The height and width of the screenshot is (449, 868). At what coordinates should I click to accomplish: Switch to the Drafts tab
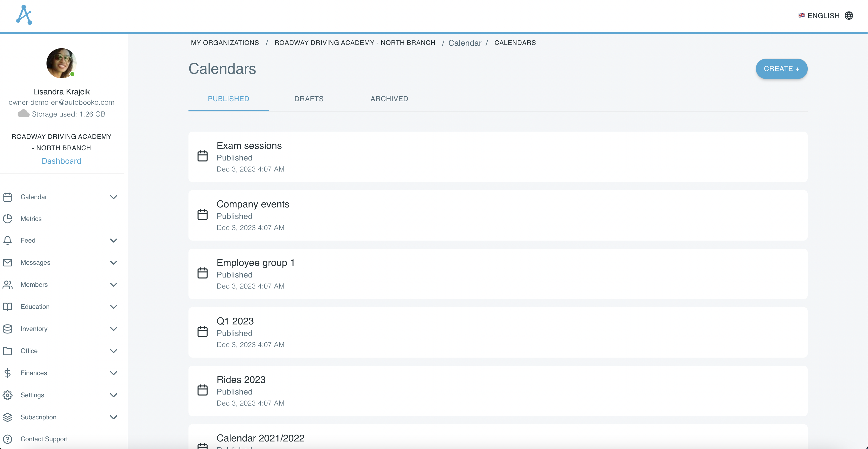click(x=309, y=99)
